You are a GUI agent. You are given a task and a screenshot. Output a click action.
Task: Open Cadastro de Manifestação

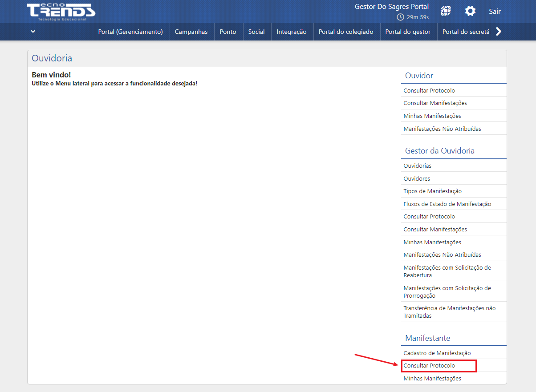[x=437, y=353]
